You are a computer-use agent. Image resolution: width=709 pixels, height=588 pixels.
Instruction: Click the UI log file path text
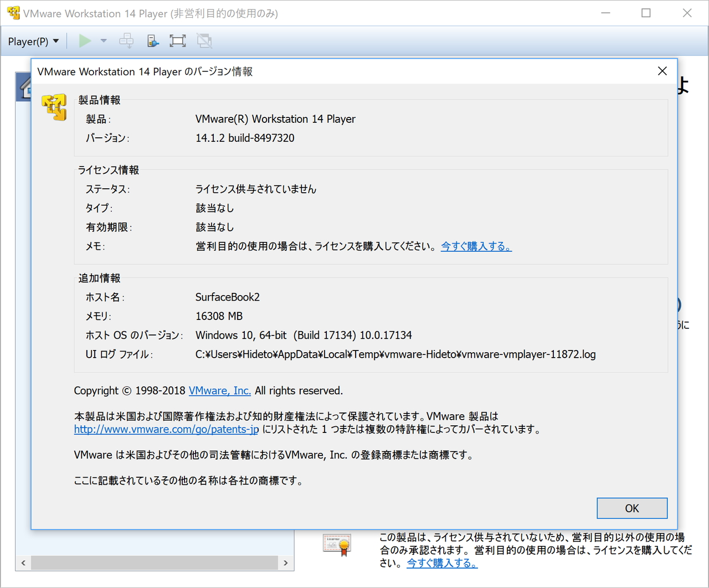tap(395, 354)
